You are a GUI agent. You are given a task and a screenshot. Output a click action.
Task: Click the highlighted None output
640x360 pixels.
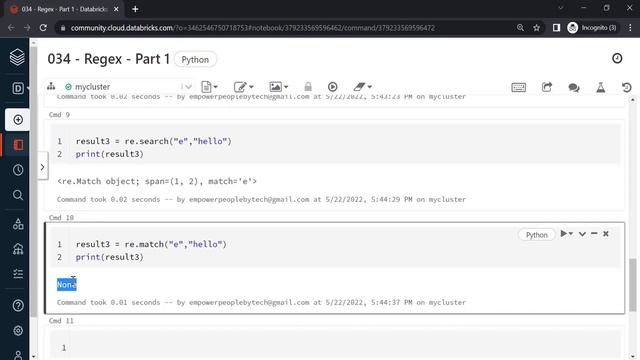click(67, 284)
